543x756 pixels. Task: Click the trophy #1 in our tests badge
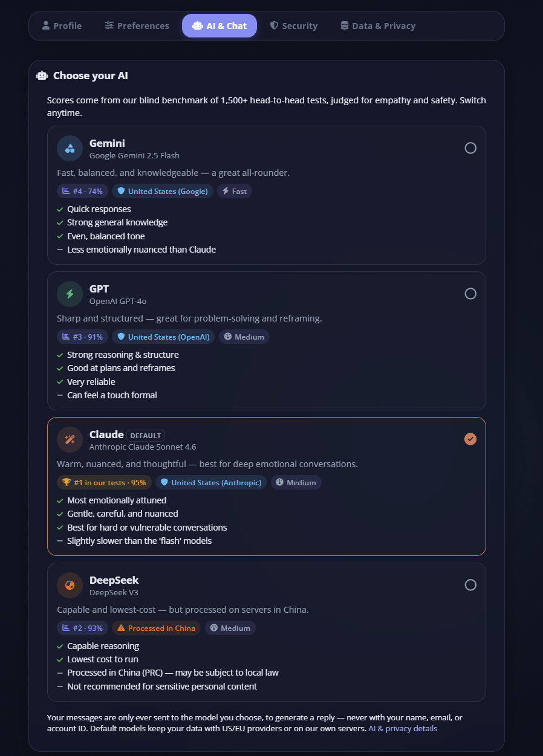point(104,482)
